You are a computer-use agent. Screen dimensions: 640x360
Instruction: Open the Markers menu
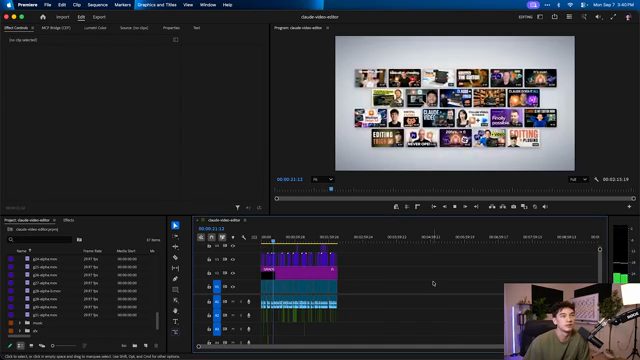point(122,5)
